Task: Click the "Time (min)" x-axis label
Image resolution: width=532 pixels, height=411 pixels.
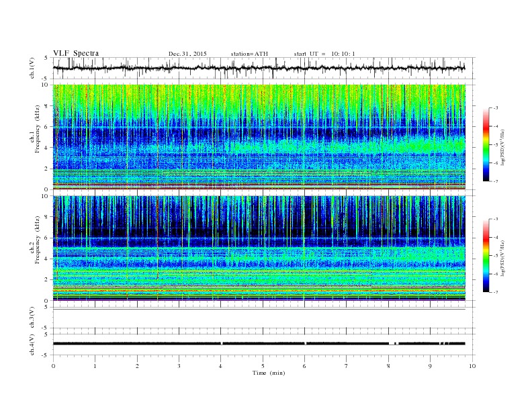Action: point(269,373)
